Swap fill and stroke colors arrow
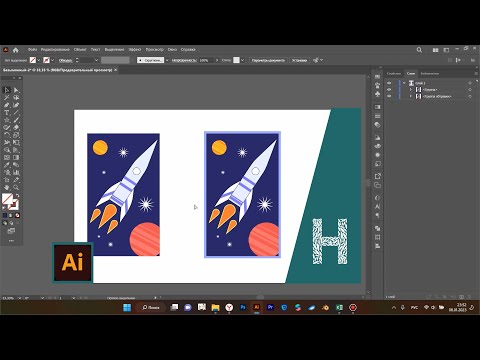 [17, 196]
